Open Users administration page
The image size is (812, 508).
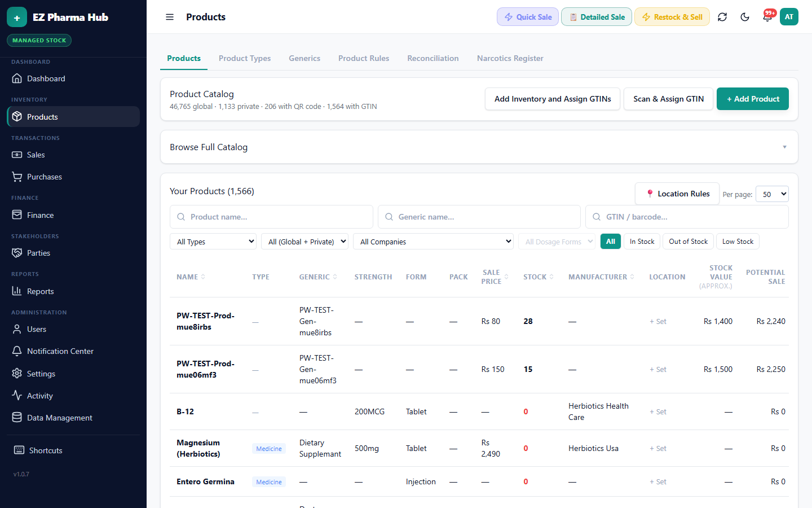click(x=73, y=329)
